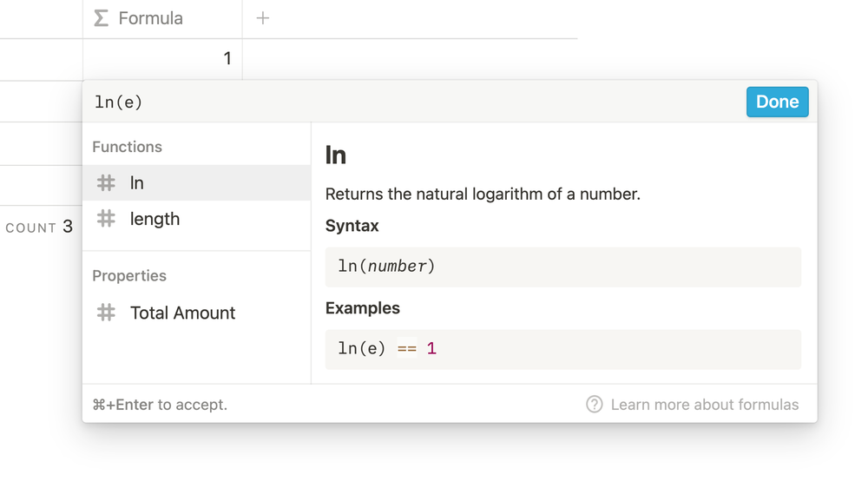Click the Formula cell showing 1

pos(162,59)
